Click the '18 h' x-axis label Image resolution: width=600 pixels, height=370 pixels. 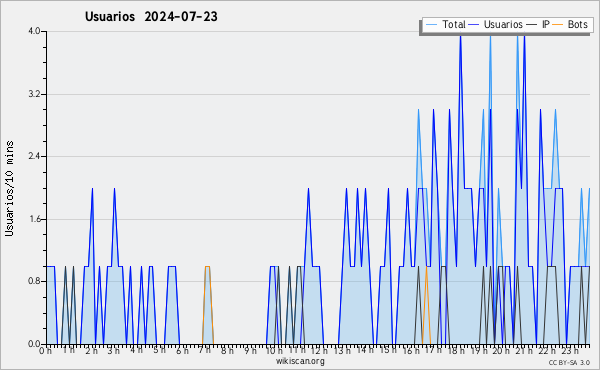point(456,351)
